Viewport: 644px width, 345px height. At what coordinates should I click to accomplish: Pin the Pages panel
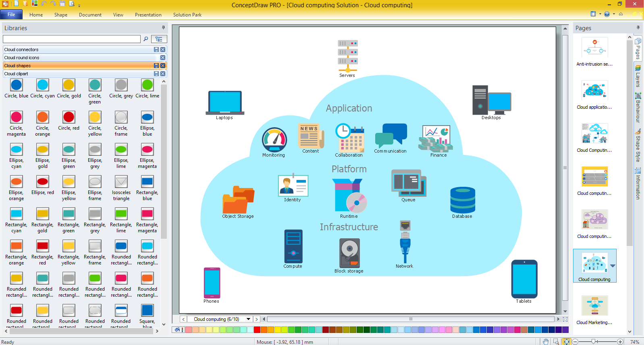point(638,28)
